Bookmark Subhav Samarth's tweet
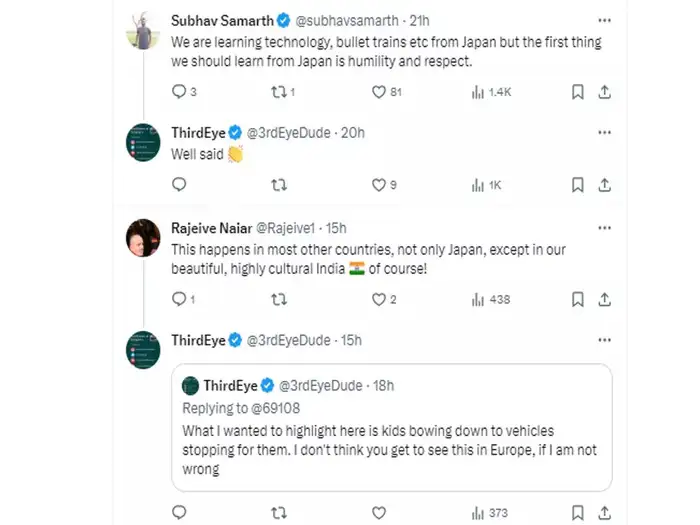This screenshot has width=700, height=525. click(577, 92)
